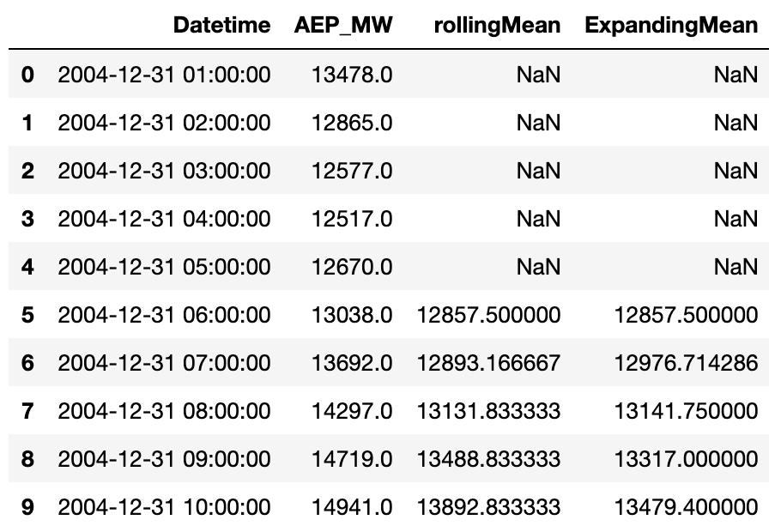Click the AEP_MW column header
This screenshot has width=781, height=532.
point(343,25)
